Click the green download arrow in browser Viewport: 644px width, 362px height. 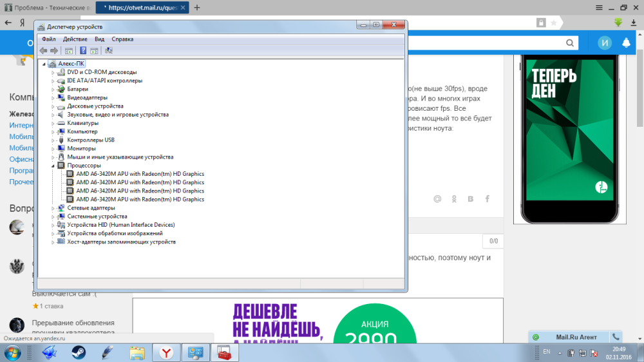tap(618, 23)
